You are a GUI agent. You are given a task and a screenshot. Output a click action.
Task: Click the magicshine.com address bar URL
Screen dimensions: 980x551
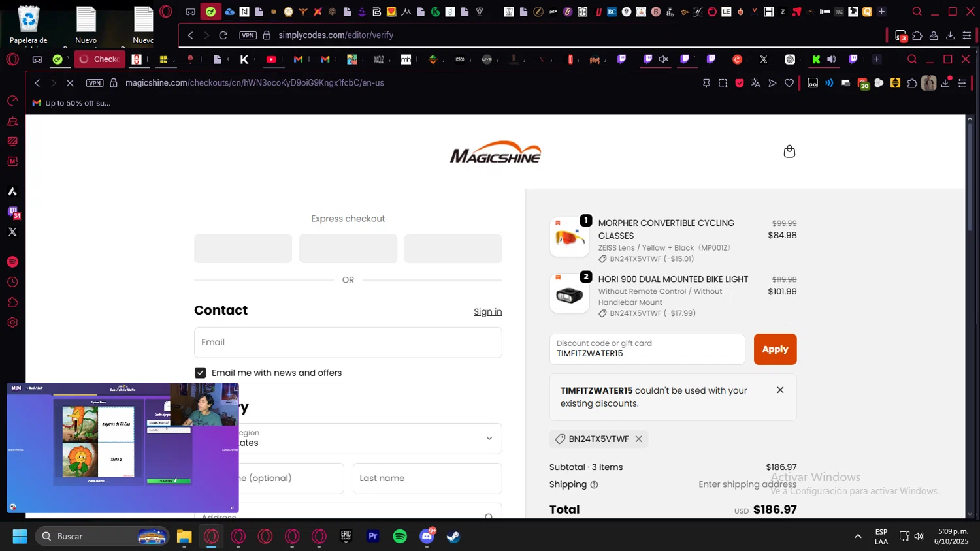click(x=255, y=83)
